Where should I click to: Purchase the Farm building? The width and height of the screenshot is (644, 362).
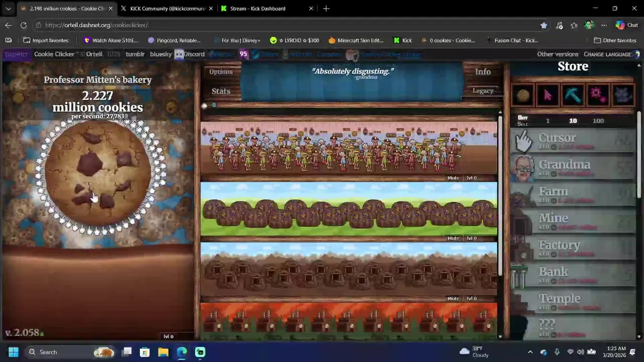pos(573,195)
